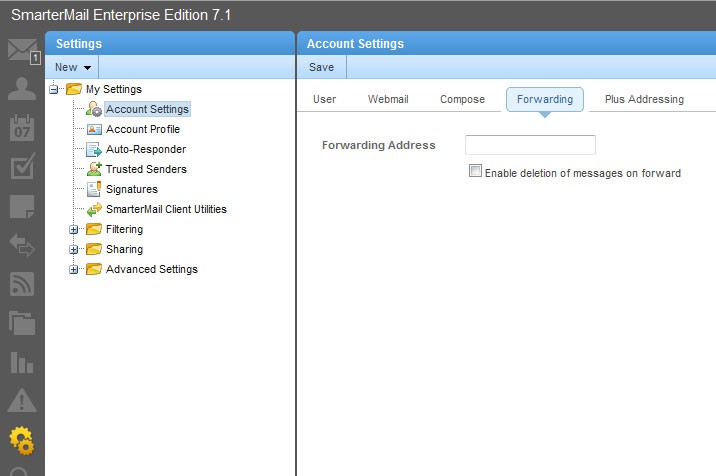Viewport: 716px width, 476px height.
Task: Switch to the Plus Addressing tab
Action: tap(644, 99)
